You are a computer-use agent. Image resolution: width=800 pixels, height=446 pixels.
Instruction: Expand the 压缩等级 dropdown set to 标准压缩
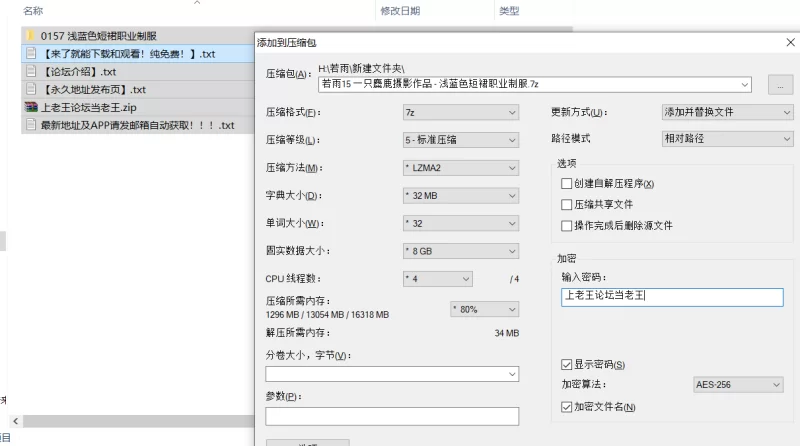tap(459, 140)
